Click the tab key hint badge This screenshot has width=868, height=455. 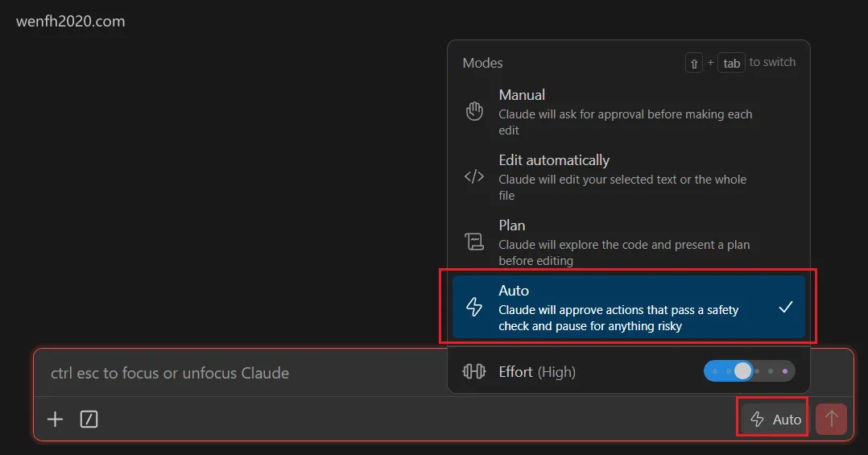pos(731,63)
